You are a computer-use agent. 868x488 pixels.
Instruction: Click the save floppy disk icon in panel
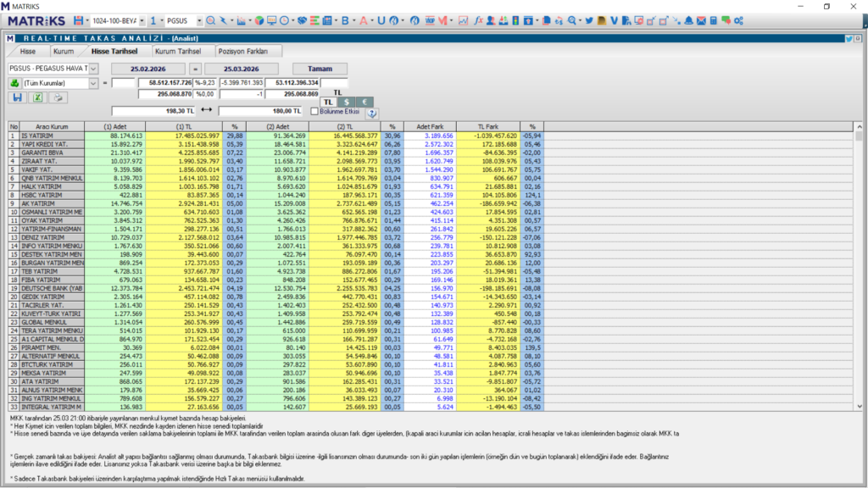[17, 97]
